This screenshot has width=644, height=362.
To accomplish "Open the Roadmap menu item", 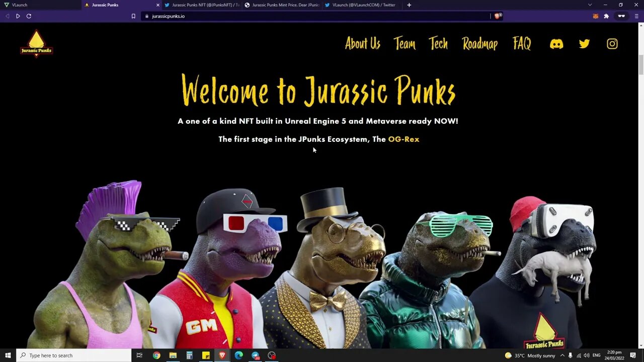I will pyautogui.click(x=480, y=44).
